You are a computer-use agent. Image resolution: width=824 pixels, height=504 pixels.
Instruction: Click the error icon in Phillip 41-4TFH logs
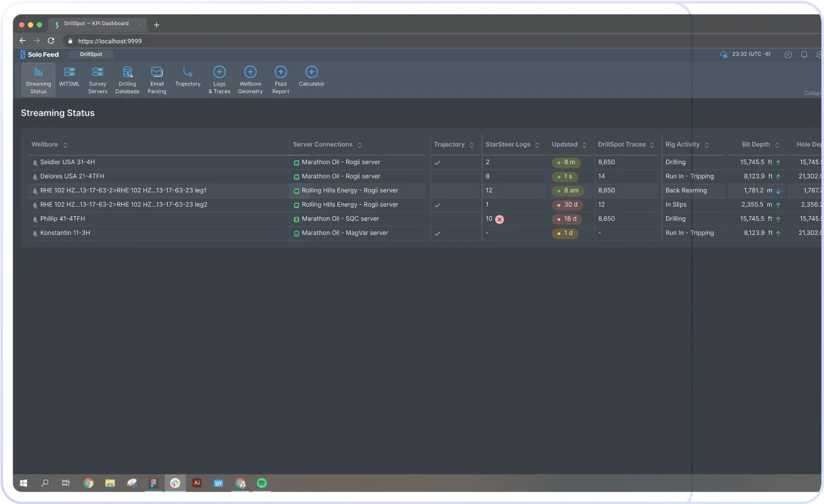[x=500, y=219]
